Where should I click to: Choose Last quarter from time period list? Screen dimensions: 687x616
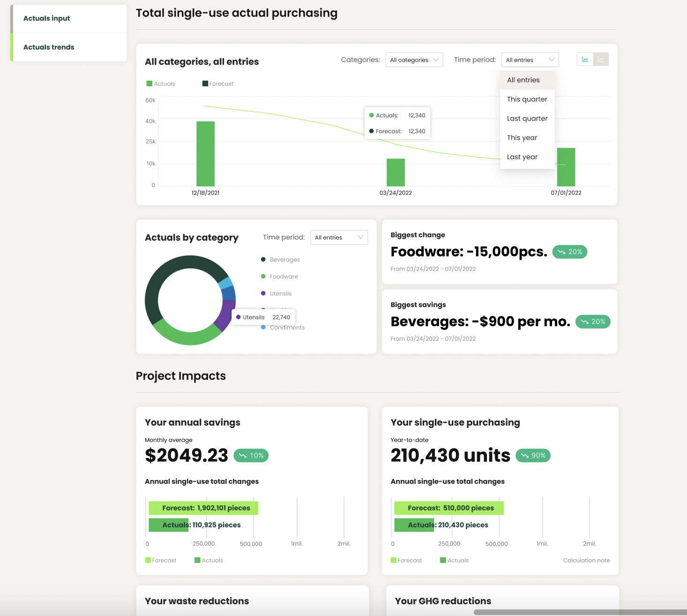click(528, 119)
